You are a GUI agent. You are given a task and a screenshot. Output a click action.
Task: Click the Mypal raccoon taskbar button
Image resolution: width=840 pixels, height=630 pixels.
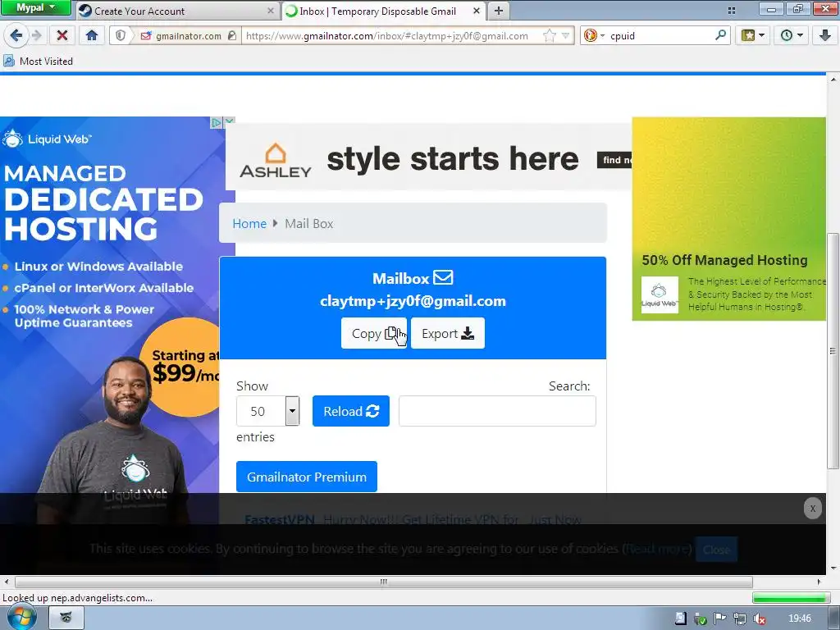click(66, 618)
